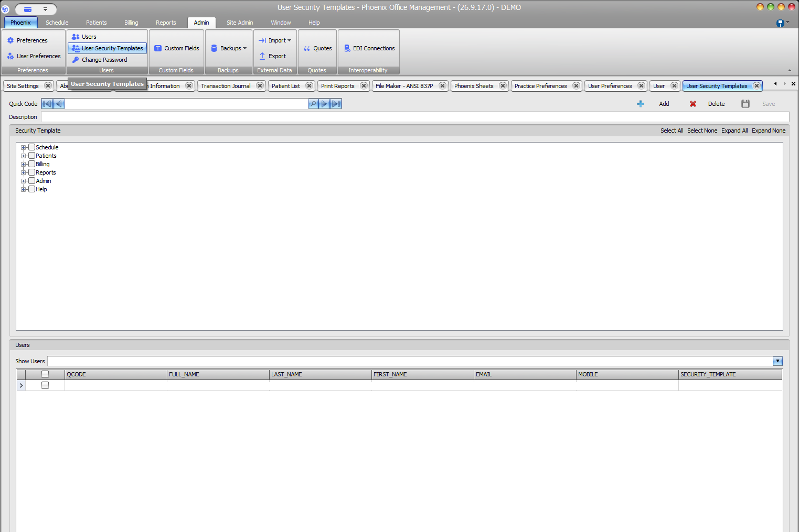Viewport: 799px width, 532px height.
Task: Go to previous record arrow
Action: [x=59, y=104]
